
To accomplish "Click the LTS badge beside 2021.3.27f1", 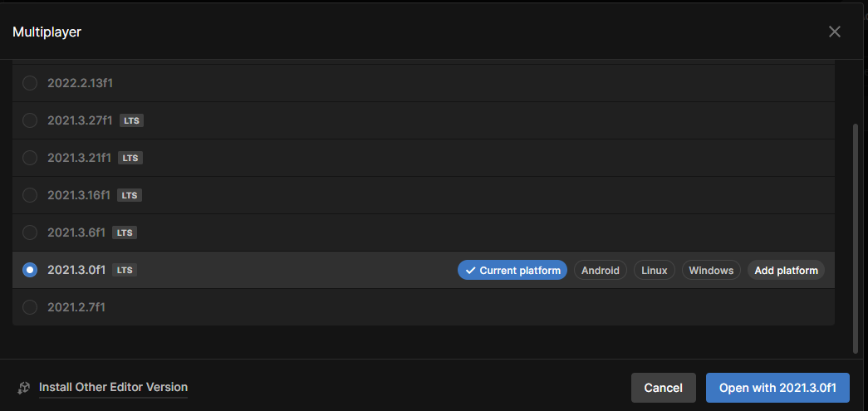I will coord(131,120).
